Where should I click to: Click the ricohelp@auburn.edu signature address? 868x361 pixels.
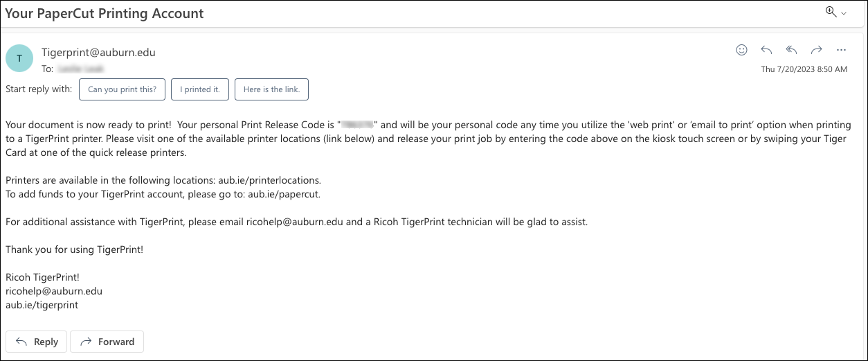click(x=54, y=291)
